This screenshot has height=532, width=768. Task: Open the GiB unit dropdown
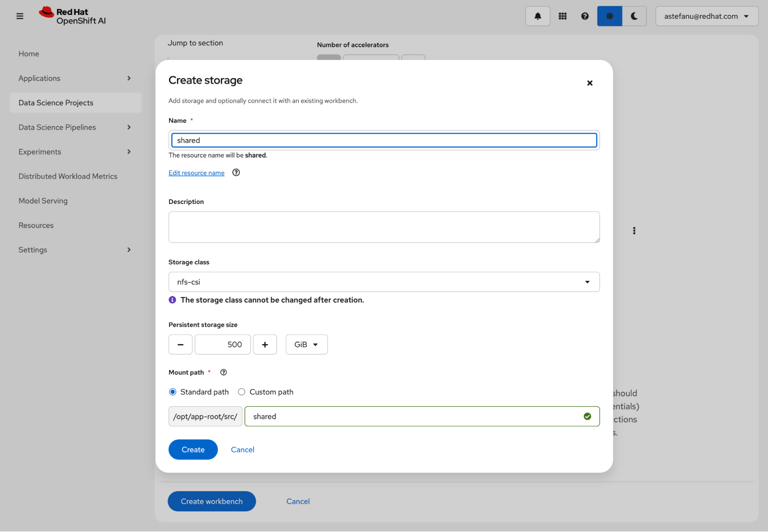(306, 345)
